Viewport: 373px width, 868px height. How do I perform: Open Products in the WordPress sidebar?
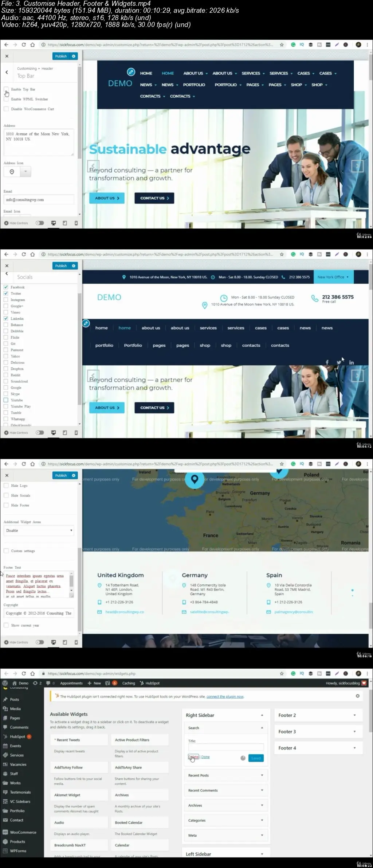(17, 841)
